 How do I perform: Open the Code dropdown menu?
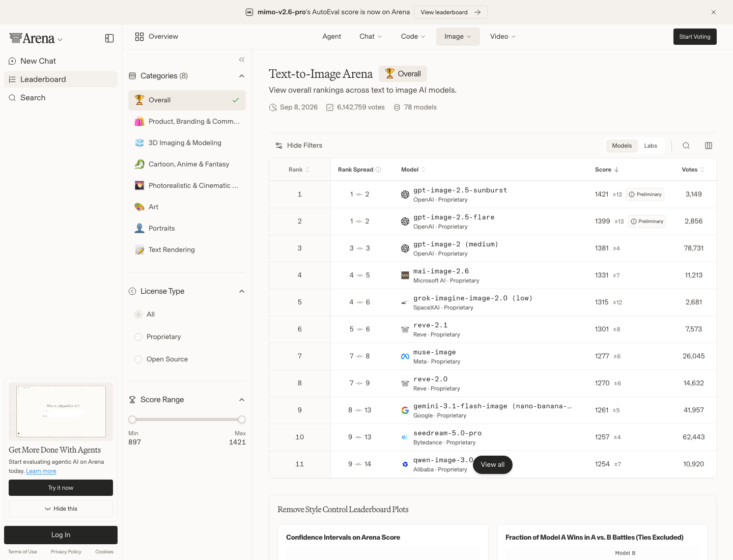(413, 37)
